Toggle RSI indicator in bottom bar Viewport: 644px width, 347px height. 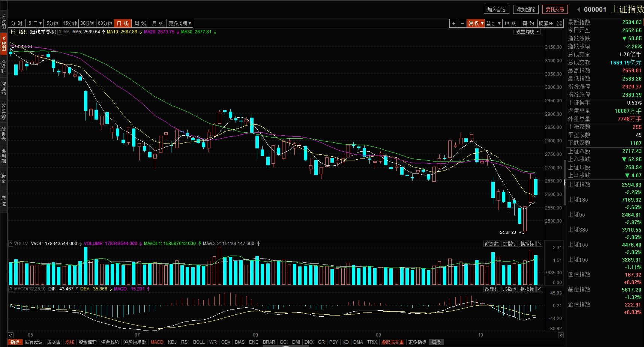[x=185, y=342]
